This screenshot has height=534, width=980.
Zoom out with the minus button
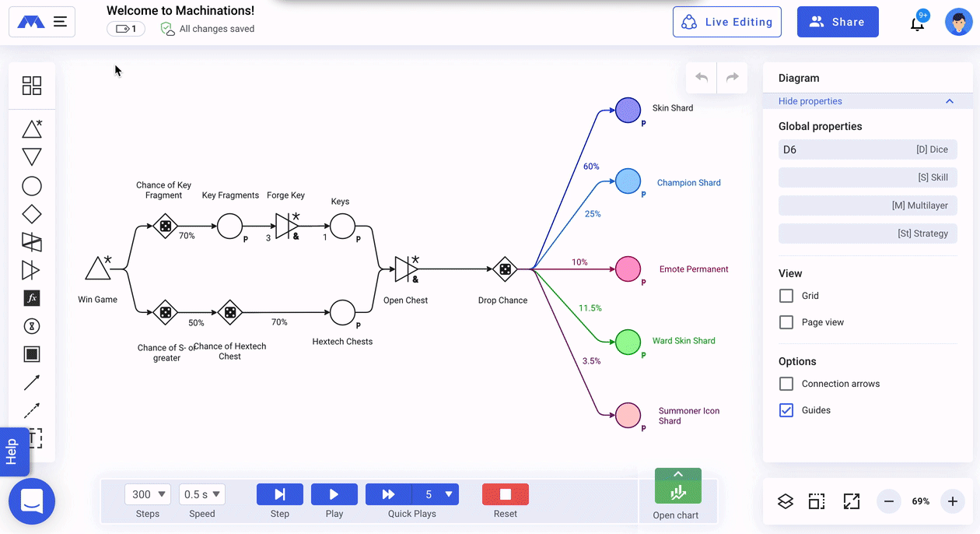888,501
